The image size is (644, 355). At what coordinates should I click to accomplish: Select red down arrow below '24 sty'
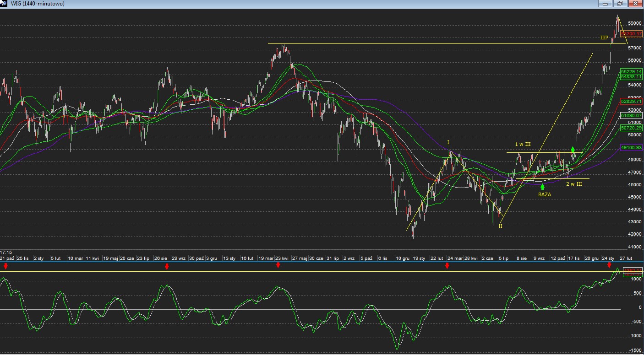(x=609, y=265)
